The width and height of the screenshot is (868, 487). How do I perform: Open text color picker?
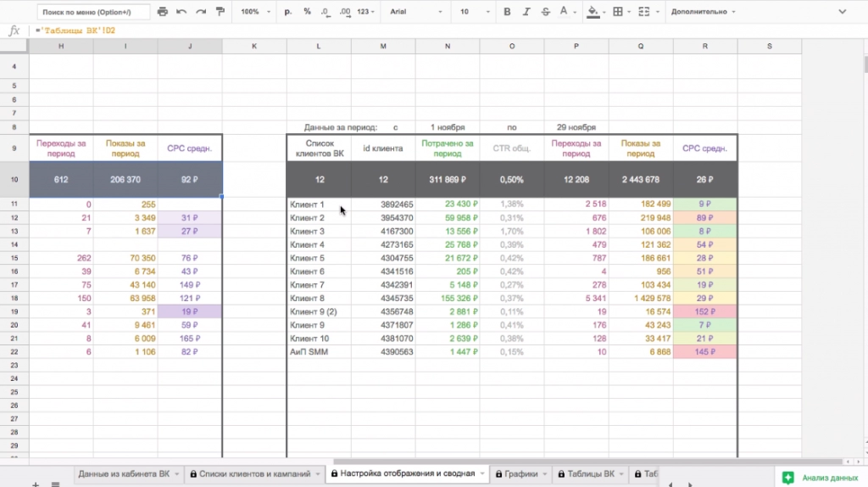pyautogui.click(x=567, y=12)
